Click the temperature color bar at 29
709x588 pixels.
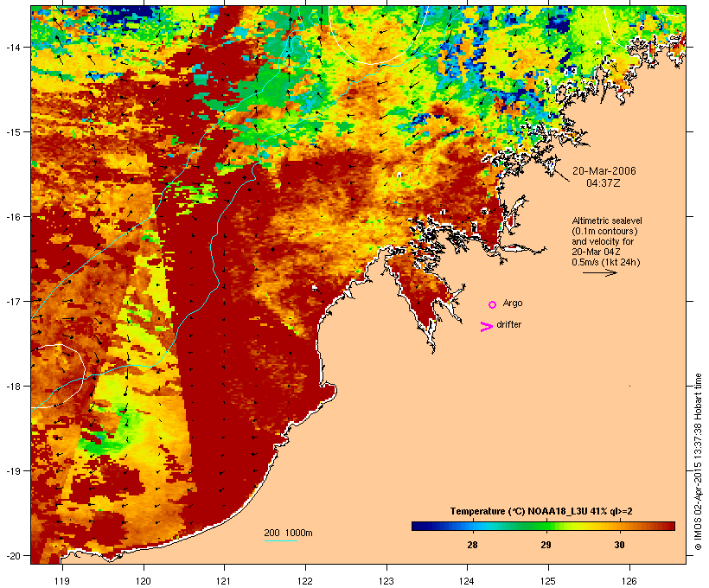pos(546,526)
